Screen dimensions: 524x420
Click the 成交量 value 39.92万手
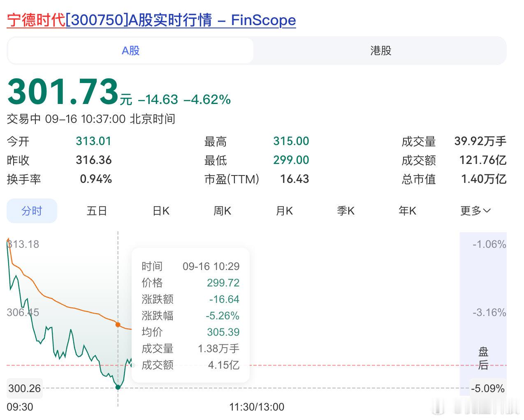(x=480, y=141)
